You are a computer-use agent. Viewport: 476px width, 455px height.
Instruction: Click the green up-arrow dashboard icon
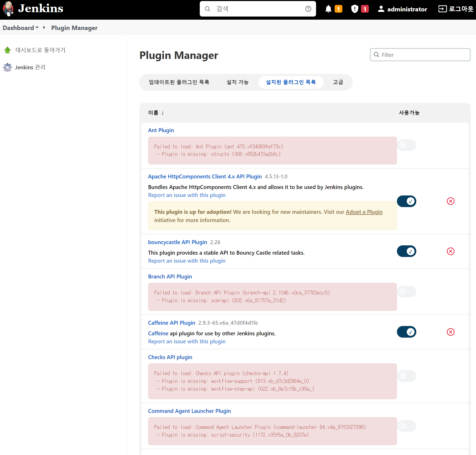coord(7,50)
